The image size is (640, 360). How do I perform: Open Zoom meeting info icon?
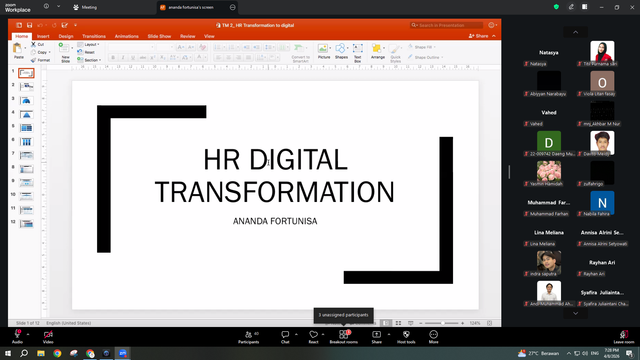(46, 7)
